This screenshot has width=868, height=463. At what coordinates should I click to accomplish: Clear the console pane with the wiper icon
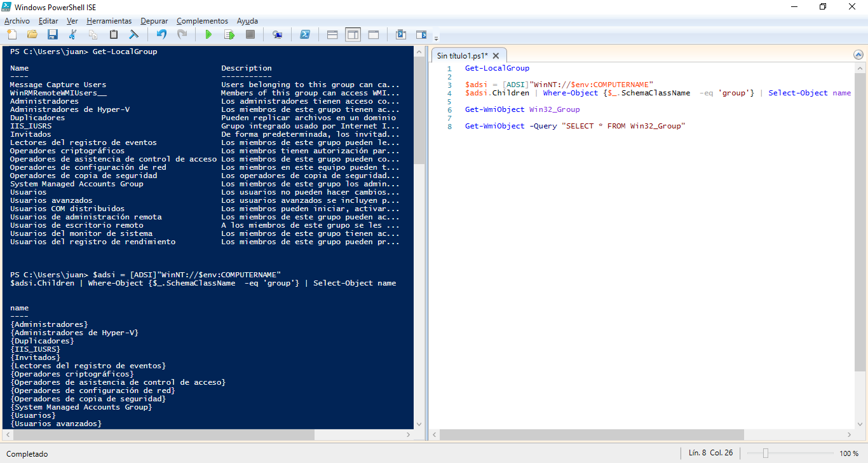(134, 34)
